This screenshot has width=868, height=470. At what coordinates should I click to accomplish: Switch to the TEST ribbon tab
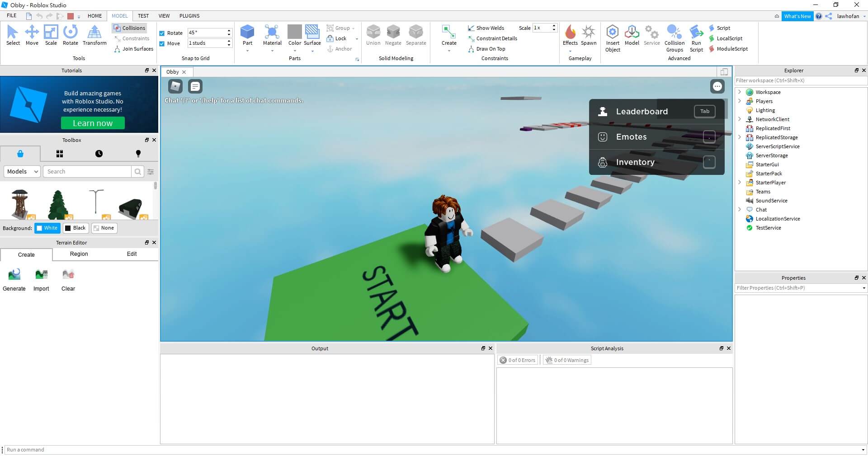143,15
